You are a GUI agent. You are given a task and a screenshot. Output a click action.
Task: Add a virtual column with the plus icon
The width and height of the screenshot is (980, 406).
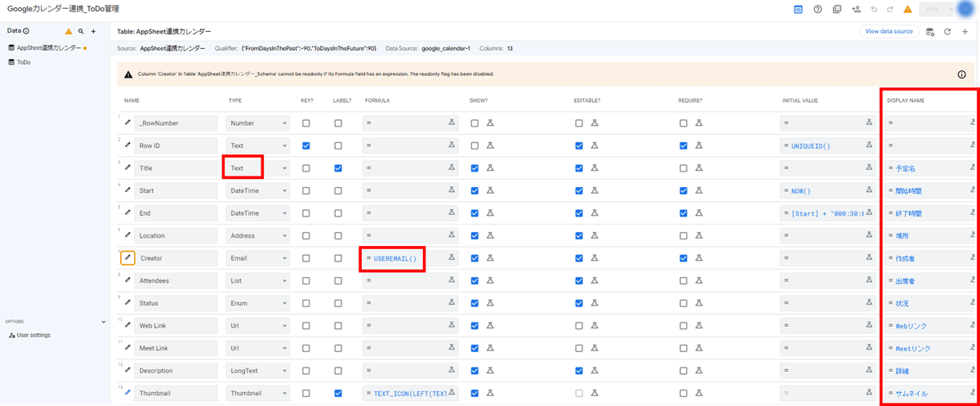coord(964,31)
